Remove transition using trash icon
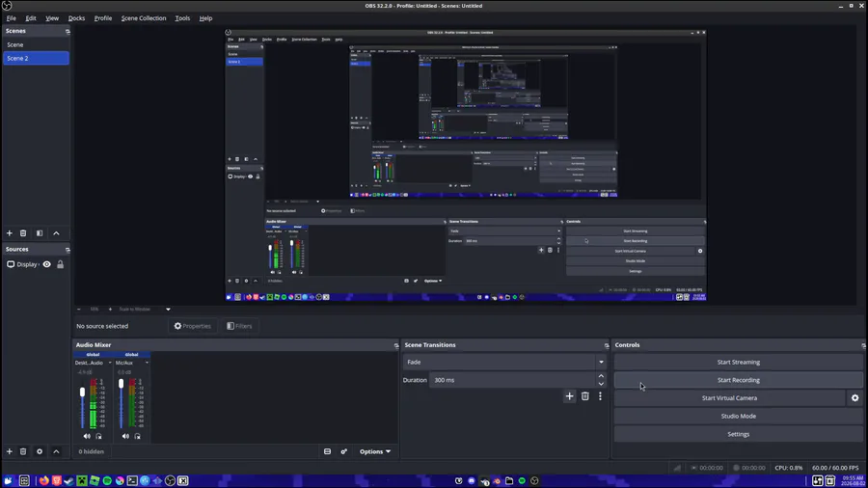The height and width of the screenshot is (488, 868). click(585, 396)
